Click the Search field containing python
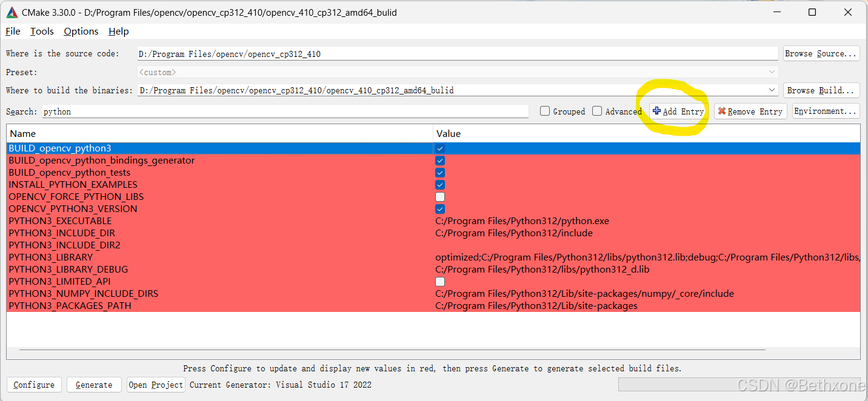 (x=285, y=111)
